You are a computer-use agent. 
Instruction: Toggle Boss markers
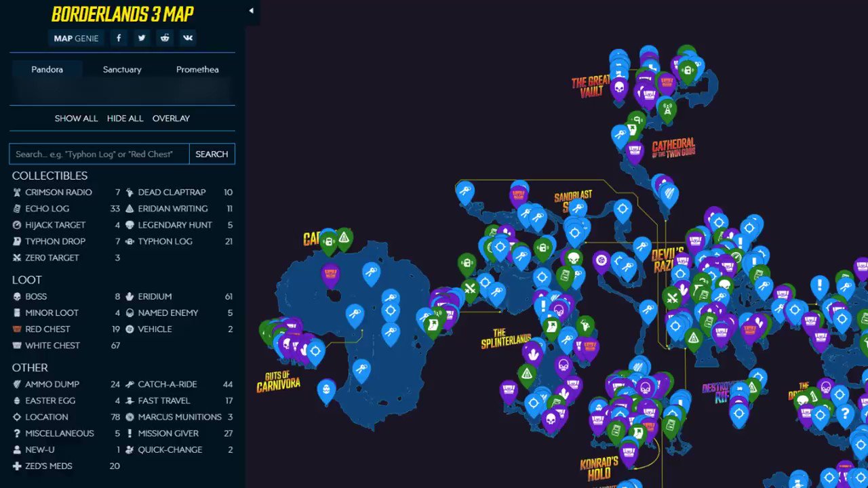[x=66, y=296]
